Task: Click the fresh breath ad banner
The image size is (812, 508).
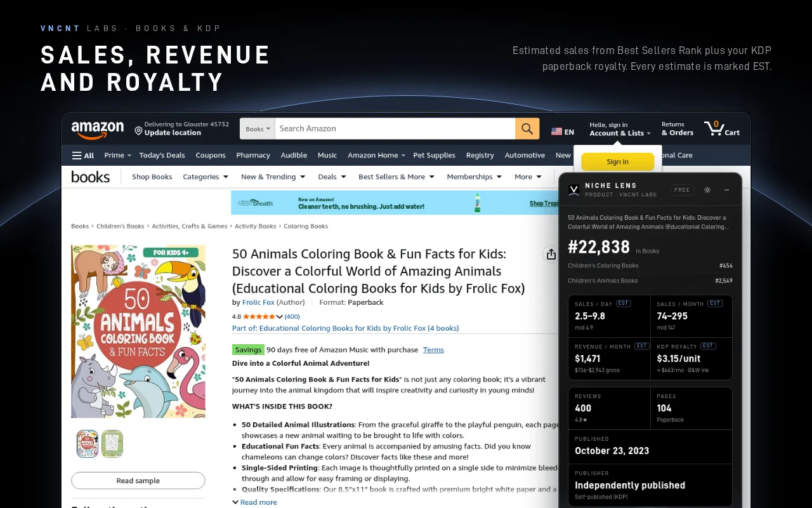Action: pyautogui.click(x=395, y=203)
